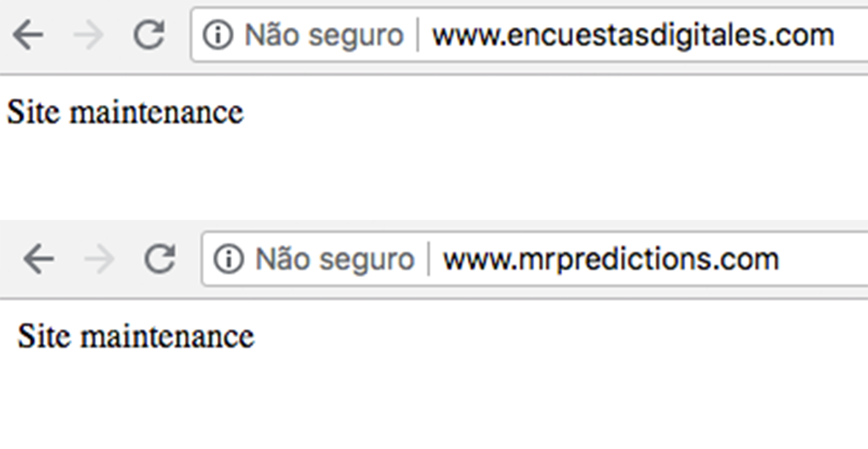Click 'Não seguro' label next to mrpredictions URL
This screenshot has width=868, height=449.
point(335,259)
